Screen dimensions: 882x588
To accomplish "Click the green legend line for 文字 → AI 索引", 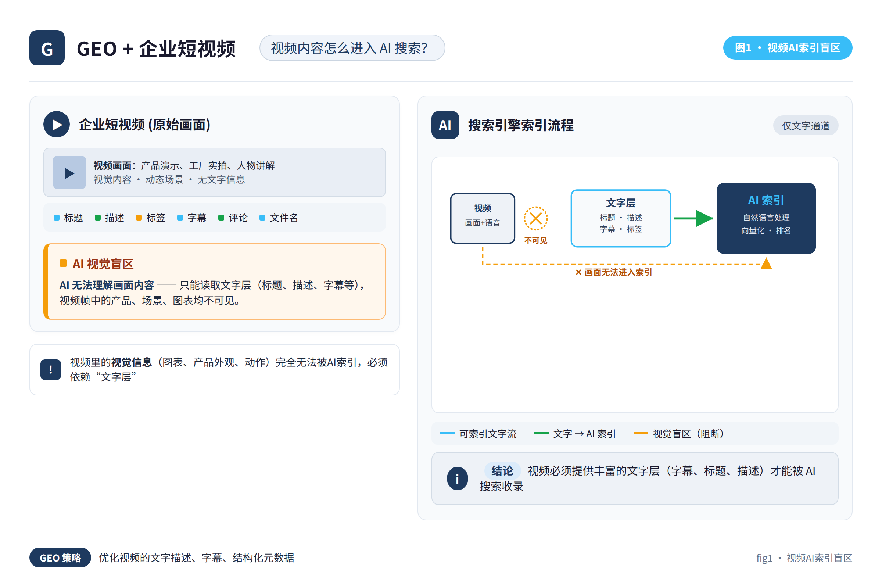I will (x=541, y=434).
